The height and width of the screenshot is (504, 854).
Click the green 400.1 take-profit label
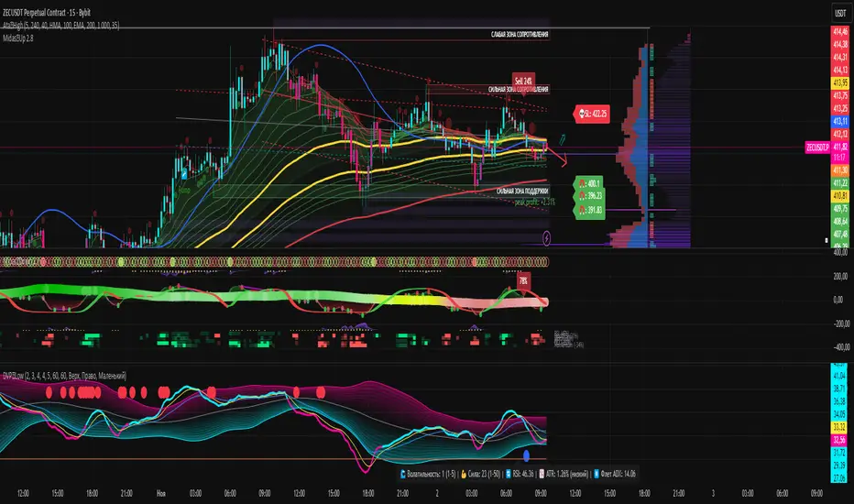[x=589, y=183]
